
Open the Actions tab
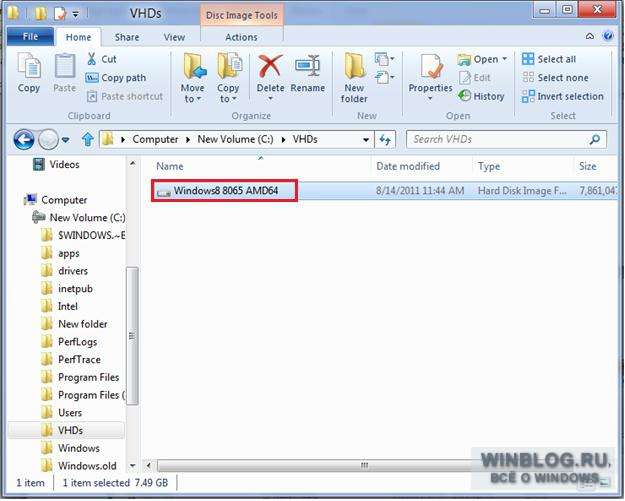241,37
